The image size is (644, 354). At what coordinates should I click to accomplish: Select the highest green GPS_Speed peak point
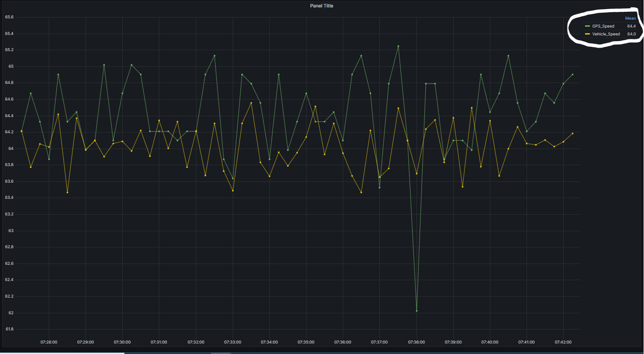[x=398, y=46]
